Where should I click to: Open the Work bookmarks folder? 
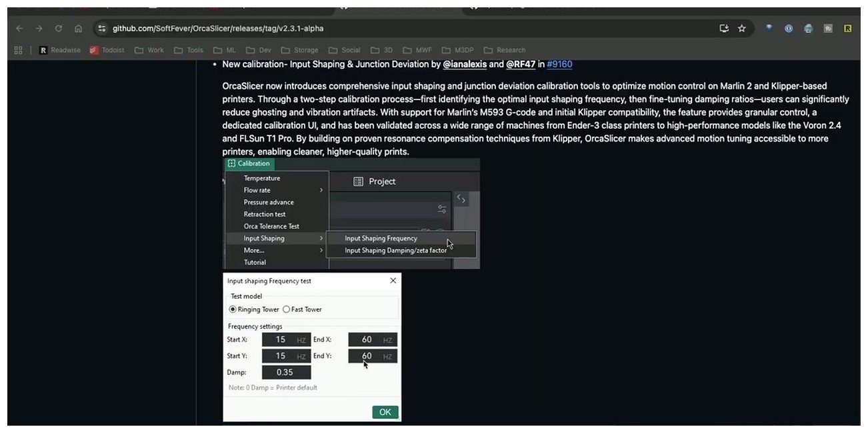pyautogui.click(x=149, y=50)
